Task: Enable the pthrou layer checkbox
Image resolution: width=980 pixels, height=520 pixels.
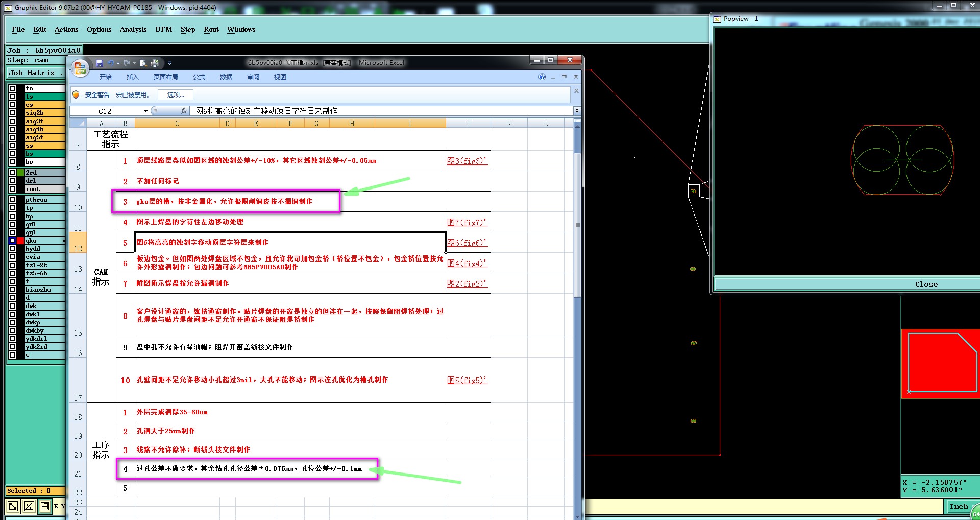Action: tap(12, 200)
